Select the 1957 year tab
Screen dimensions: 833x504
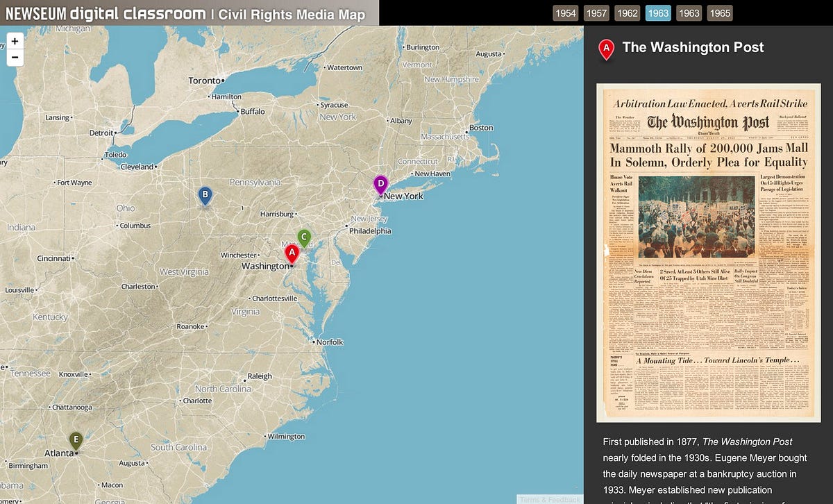(596, 13)
